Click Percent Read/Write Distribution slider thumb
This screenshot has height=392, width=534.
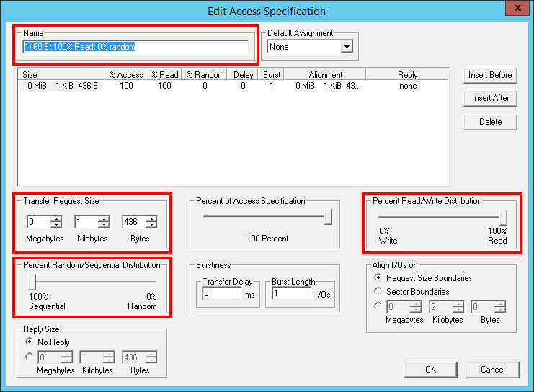pos(503,217)
